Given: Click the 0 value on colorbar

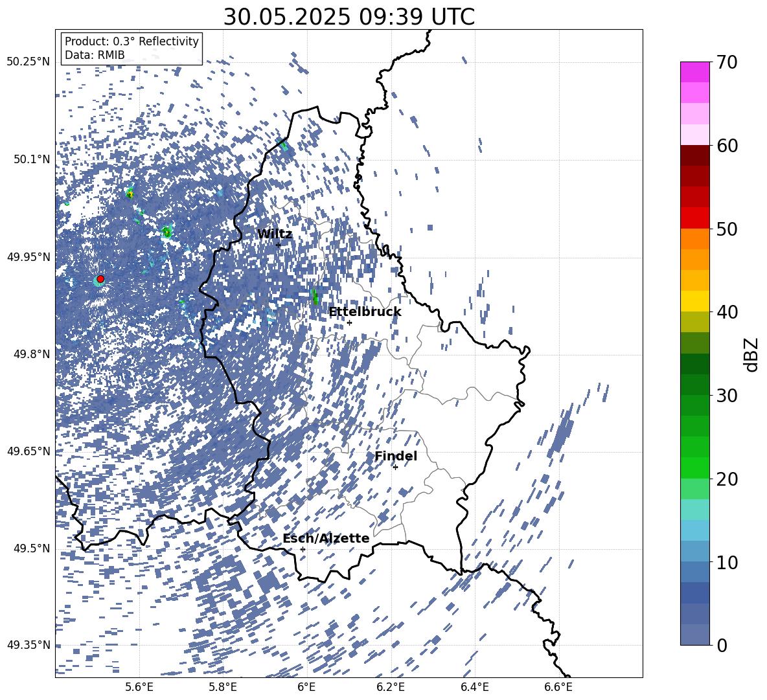Looking at the screenshot, I should click(722, 645).
